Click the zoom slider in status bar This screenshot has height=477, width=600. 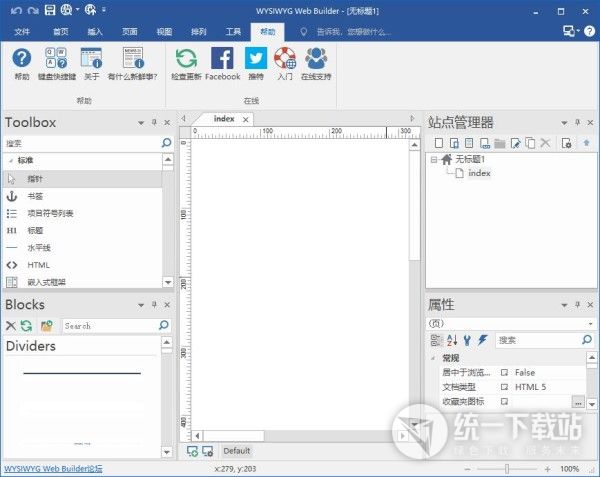(507, 468)
